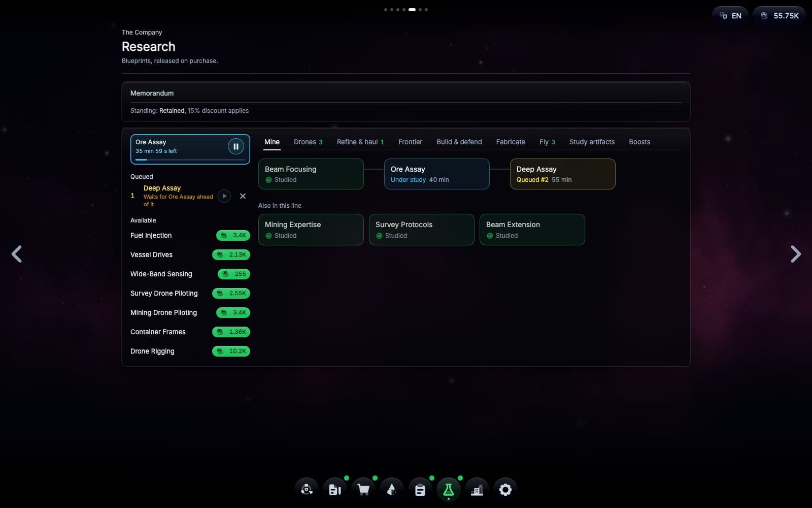Buy Survey Drone Piloting for 2.55K
This screenshot has height=508, width=812.
[x=231, y=294]
